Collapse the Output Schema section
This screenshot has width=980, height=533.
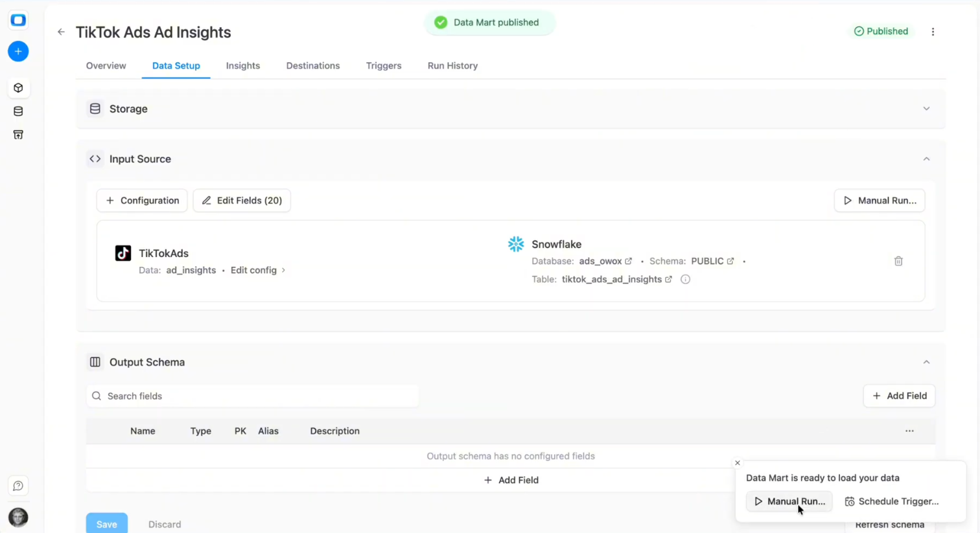926,362
